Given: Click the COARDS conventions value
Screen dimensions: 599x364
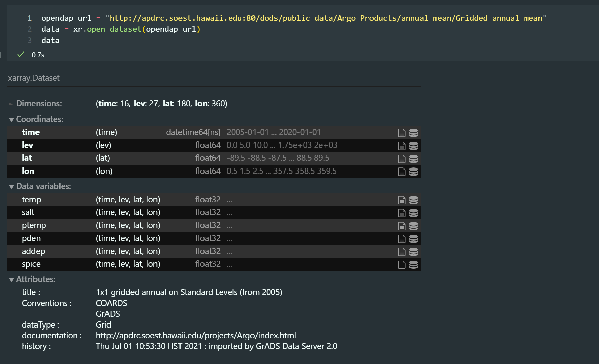Looking at the screenshot, I should pyautogui.click(x=112, y=303).
